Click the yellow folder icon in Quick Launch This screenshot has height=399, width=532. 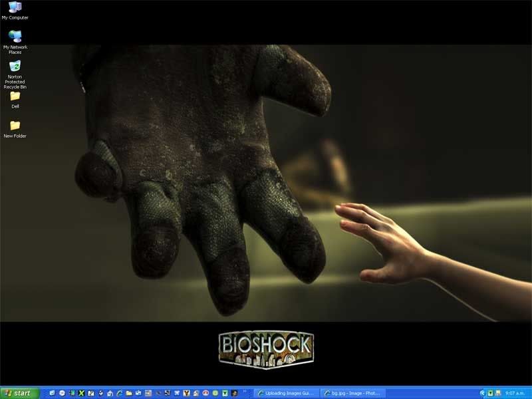tap(129, 393)
